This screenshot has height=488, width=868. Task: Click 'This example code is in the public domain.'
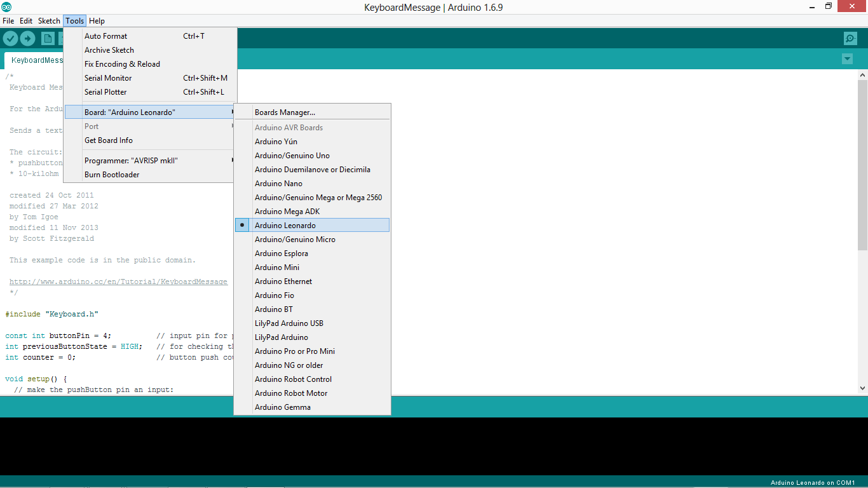click(102, 260)
